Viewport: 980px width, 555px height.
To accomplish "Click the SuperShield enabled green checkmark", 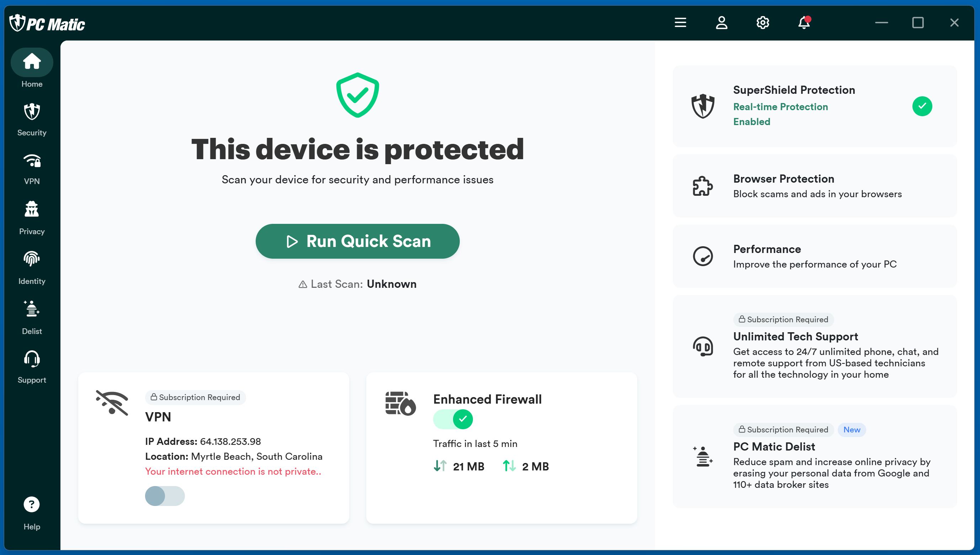I will coord(922,106).
